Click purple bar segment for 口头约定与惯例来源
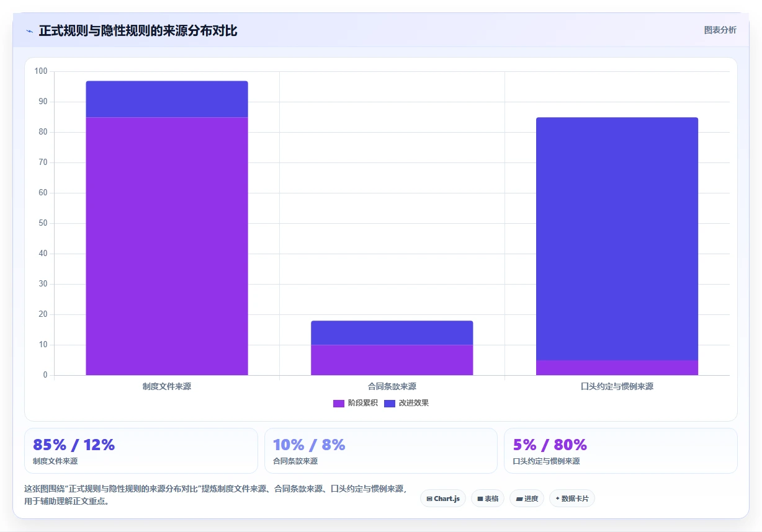The image size is (762, 532). (617, 368)
